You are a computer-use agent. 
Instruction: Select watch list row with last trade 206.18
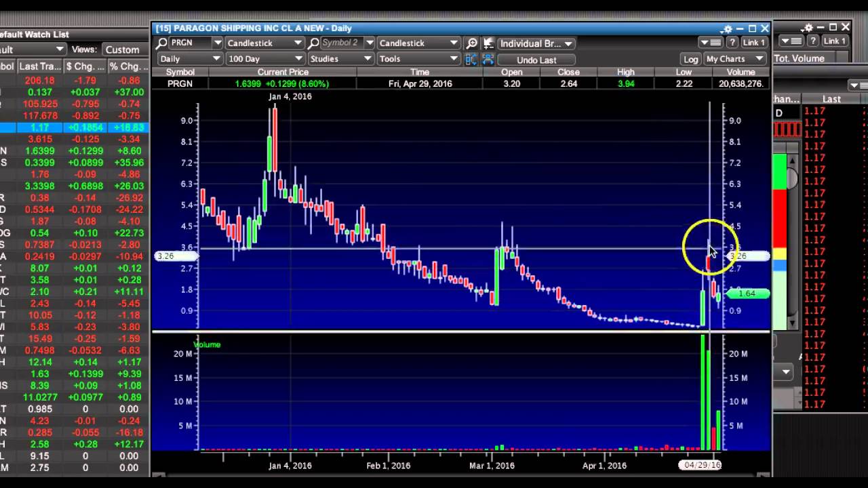pos(74,81)
